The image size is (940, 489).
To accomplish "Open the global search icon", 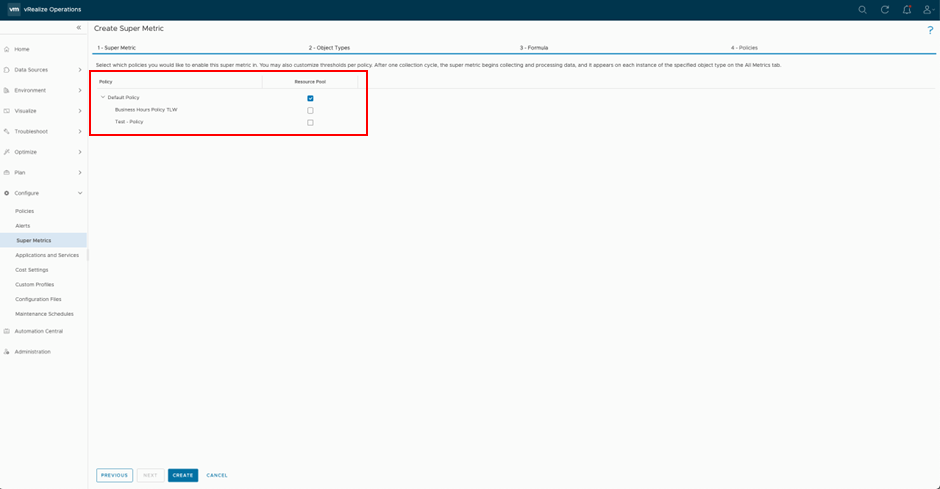I will [862, 10].
